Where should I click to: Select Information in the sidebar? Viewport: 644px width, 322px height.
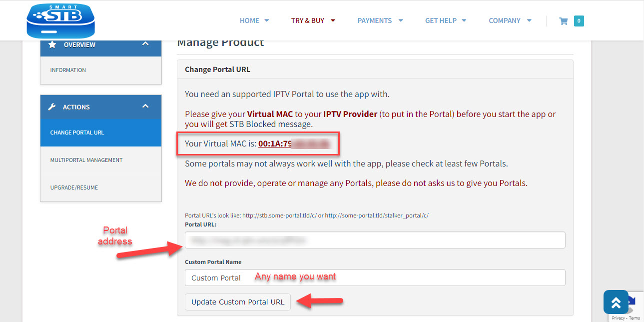[68, 70]
